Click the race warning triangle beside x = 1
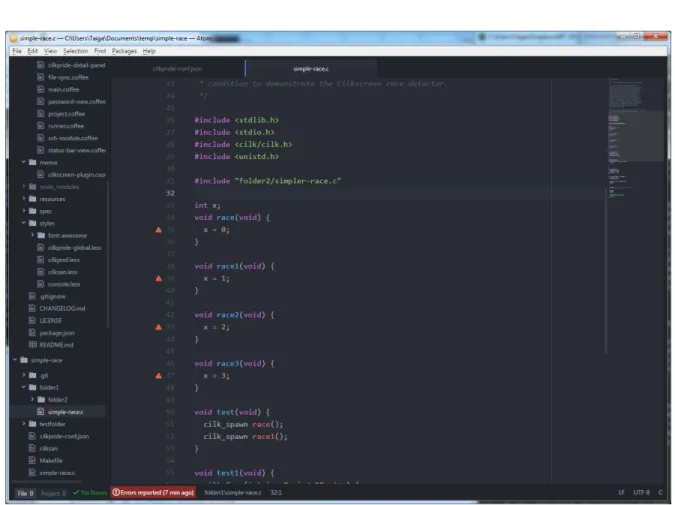This screenshot has height=505, width=675. 158,279
